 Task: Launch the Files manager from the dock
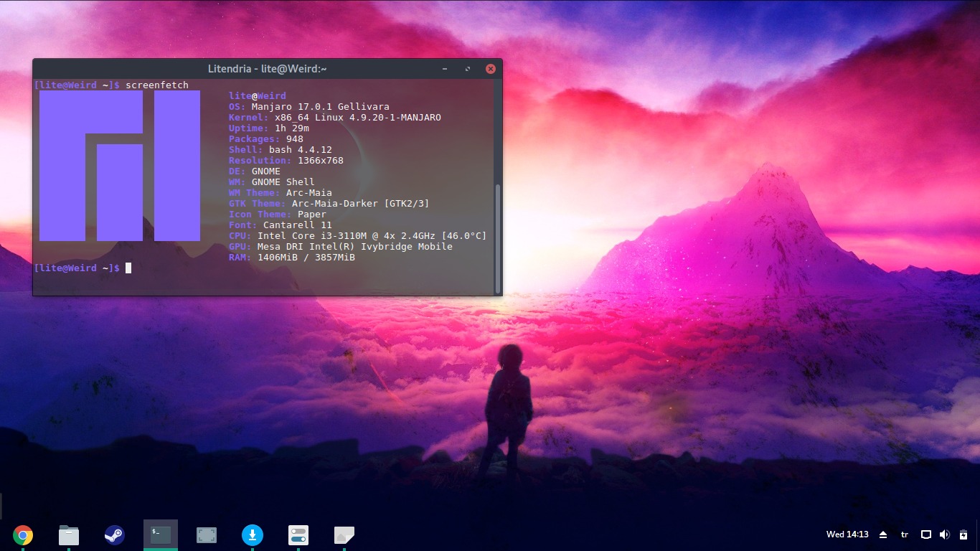point(69,535)
